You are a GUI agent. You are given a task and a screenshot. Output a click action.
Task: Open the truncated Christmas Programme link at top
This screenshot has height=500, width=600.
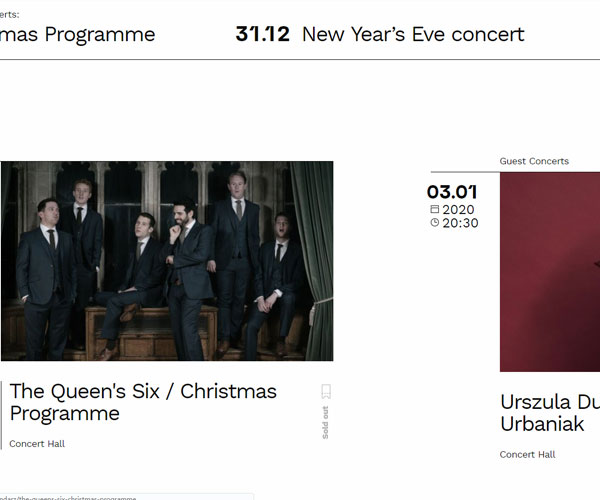click(78, 35)
